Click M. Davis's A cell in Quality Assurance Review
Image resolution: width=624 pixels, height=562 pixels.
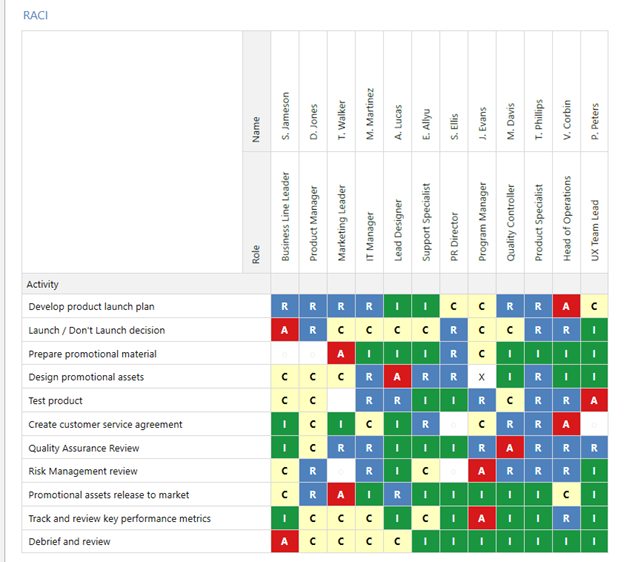pyautogui.click(x=510, y=448)
